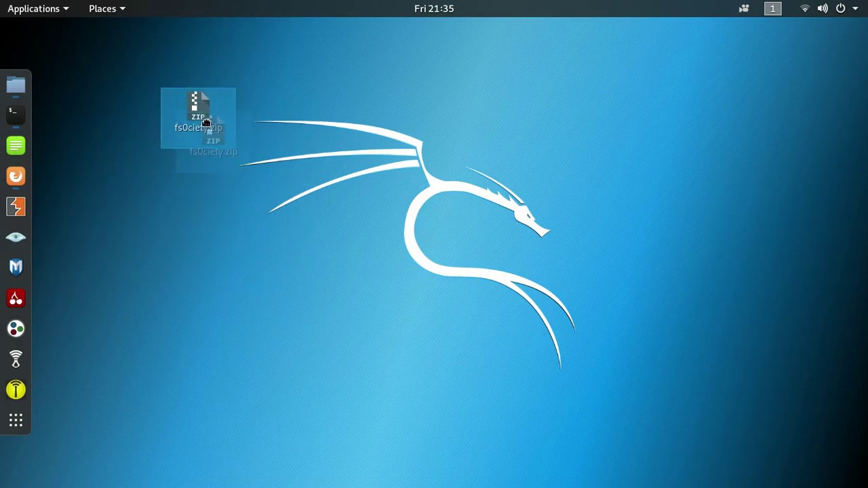
Task: Select workspace indicator 1 in top bar
Action: 772,9
